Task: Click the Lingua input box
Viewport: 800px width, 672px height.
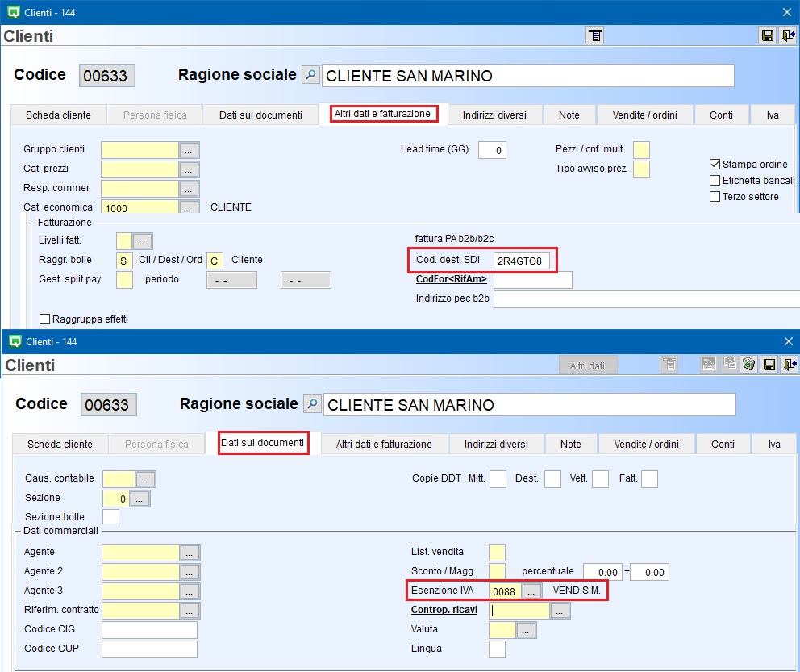Action: coord(497,649)
